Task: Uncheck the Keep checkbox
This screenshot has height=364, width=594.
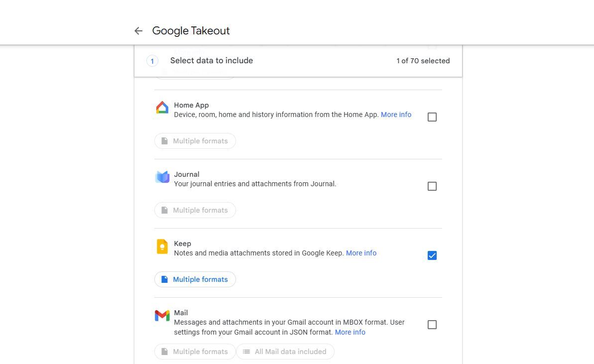Action: click(432, 255)
